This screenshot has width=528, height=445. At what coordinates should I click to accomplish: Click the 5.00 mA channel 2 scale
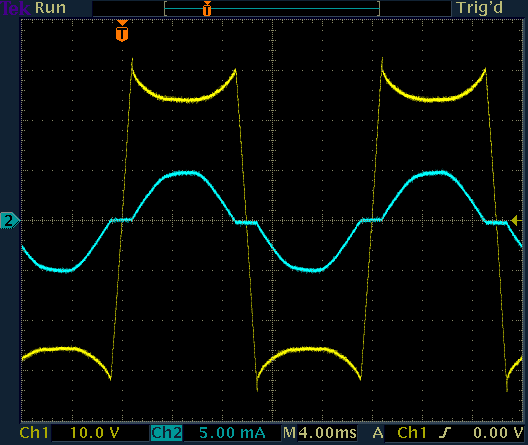tap(232, 433)
